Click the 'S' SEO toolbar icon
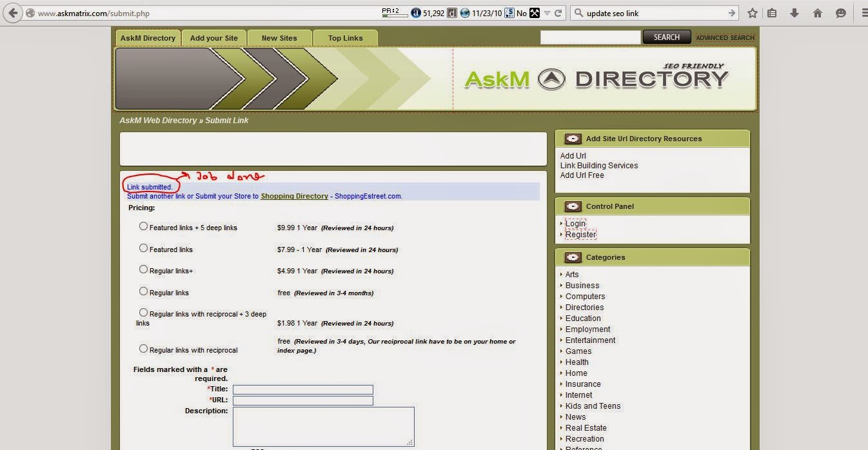The image size is (868, 450). click(509, 13)
